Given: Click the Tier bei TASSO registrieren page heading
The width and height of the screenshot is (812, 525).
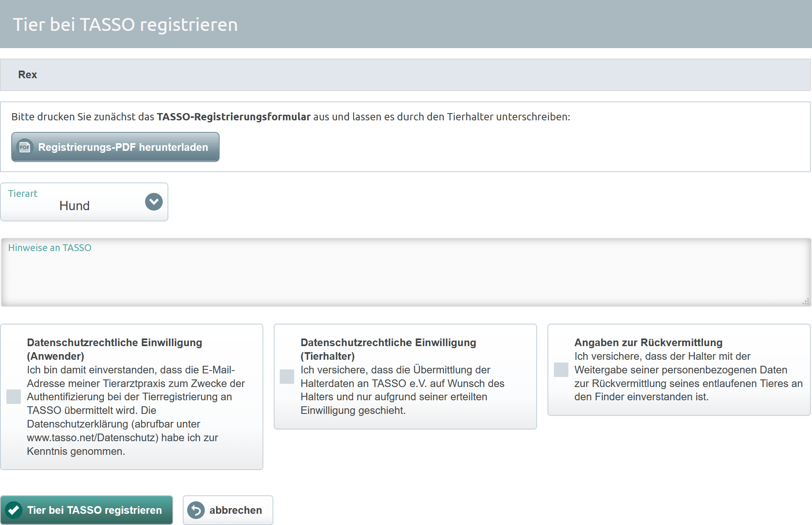Looking at the screenshot, I should click(x=125, y=24).
